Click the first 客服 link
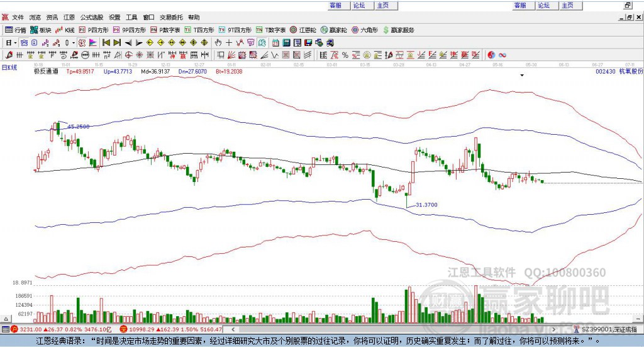 [336, 5]
